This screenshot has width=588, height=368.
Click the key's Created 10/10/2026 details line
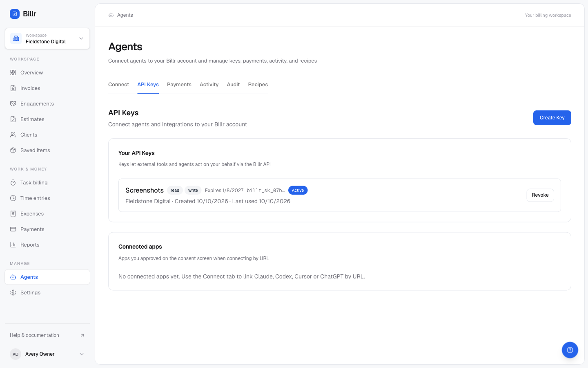[x=208, y=201]
